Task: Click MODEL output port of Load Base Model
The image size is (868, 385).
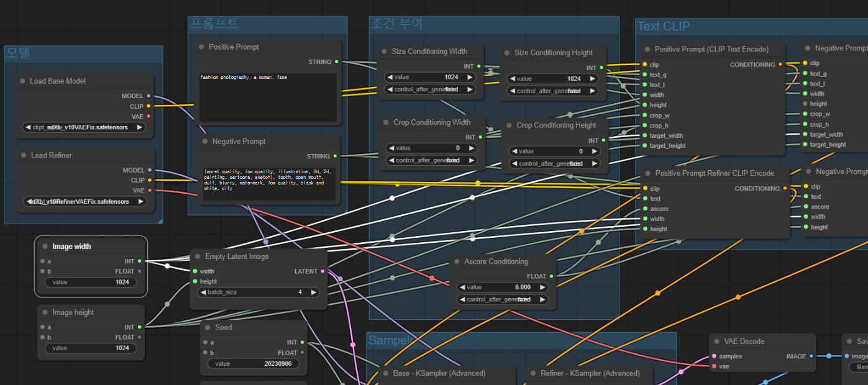Action: click(x=148, y=96)
